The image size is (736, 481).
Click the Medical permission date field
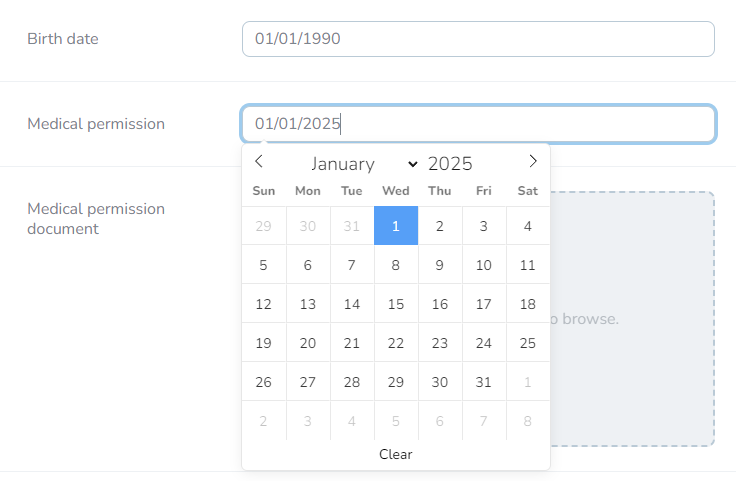478,124
